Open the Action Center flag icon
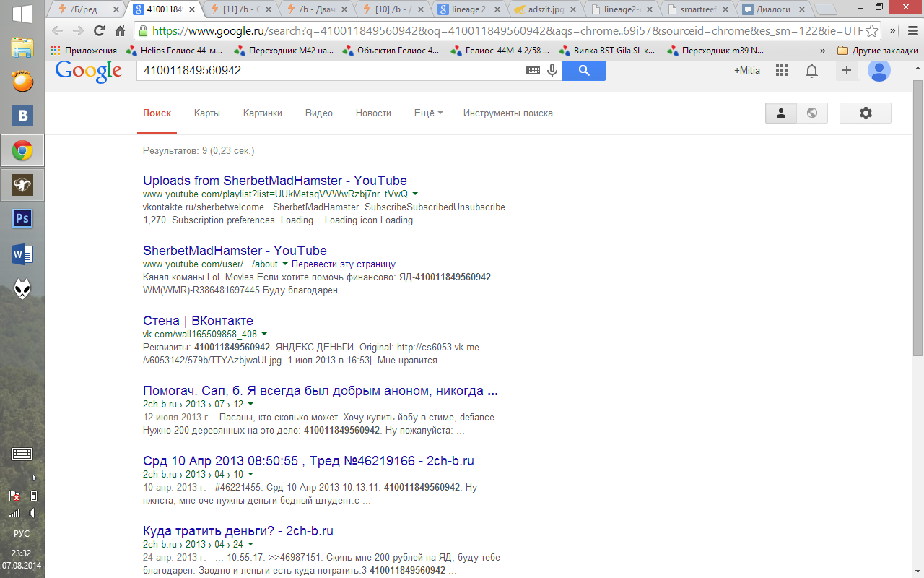This screenshot has height=578, width=924. [14, 496]
